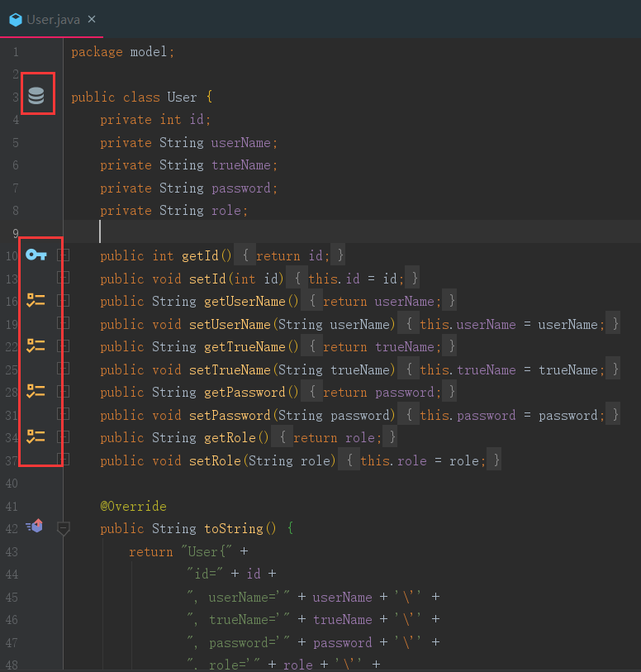Click method name 'setPassword'
The image size is (641, 672).
coord(230,415)
